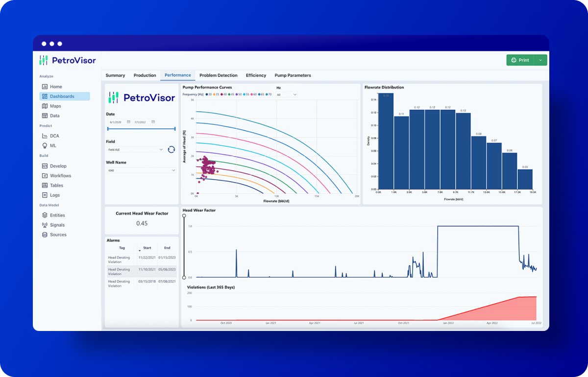Click the refresh icon beside Field
The width and height of the screenshot is (588, 377).
pyautogui.click(x=171, y=149)
